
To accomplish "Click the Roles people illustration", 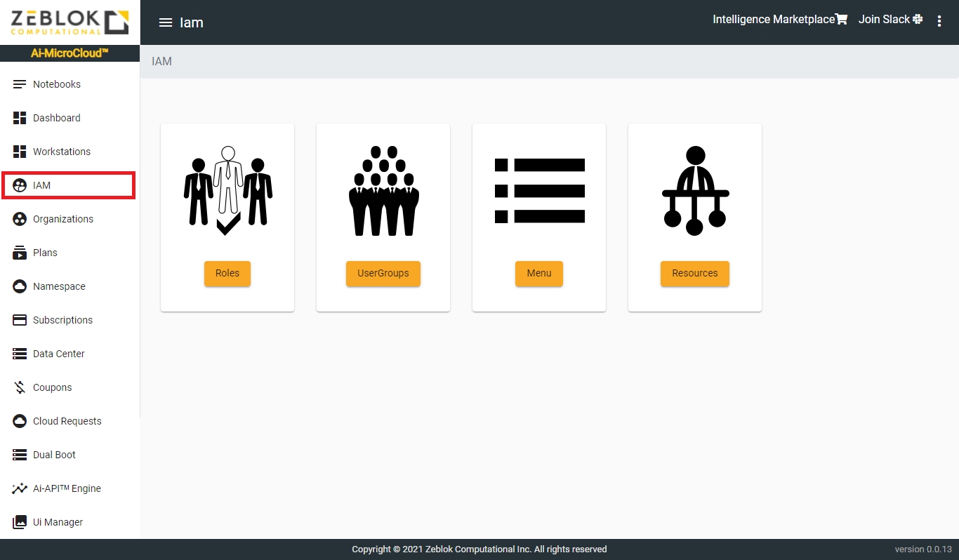I will click(x=227, y=190).
